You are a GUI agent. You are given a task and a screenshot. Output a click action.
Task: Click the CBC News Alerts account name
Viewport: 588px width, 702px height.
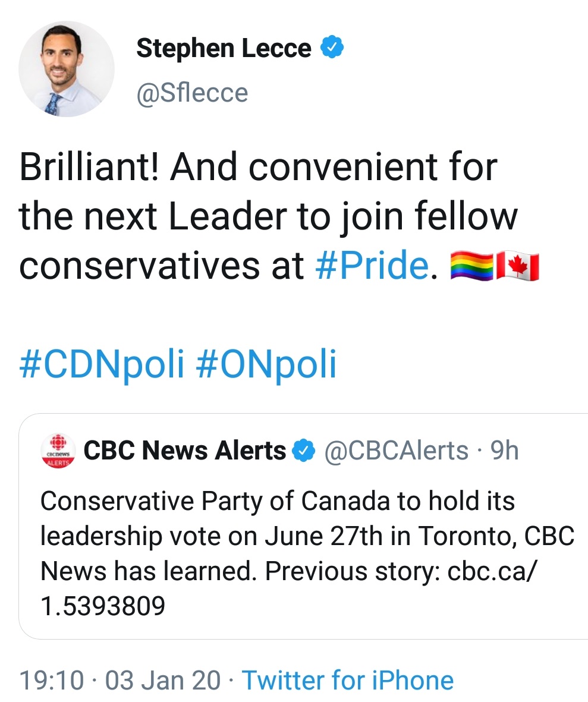click(185, 451)
